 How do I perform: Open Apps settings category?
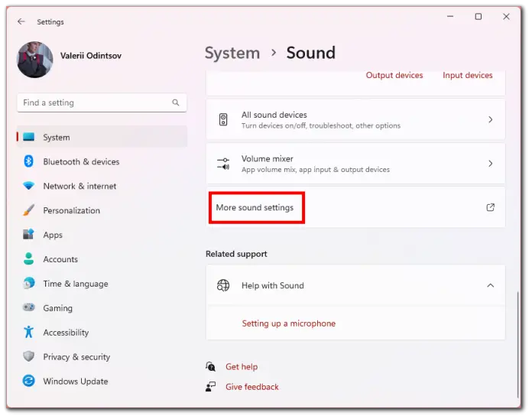coord(102,235)
